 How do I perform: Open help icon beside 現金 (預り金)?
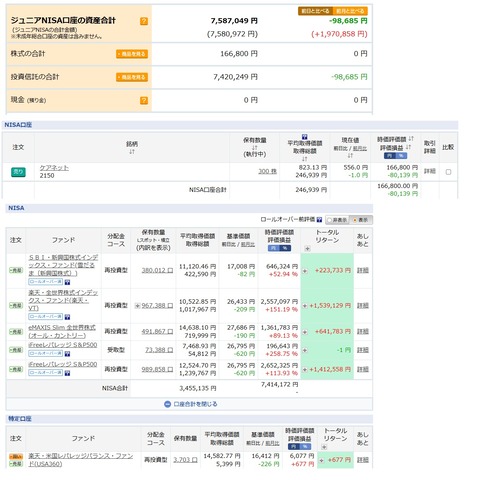[x=144, y=100]
